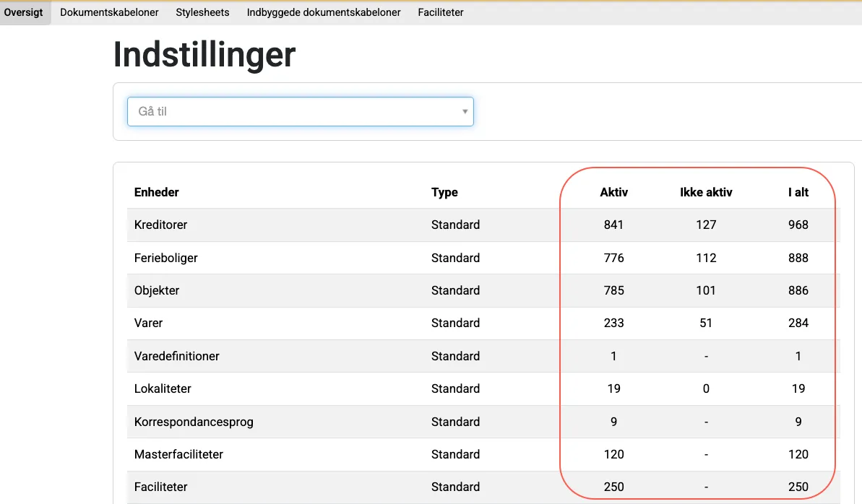Click the Type column header
862x504 pixels.
coord(444,192)
